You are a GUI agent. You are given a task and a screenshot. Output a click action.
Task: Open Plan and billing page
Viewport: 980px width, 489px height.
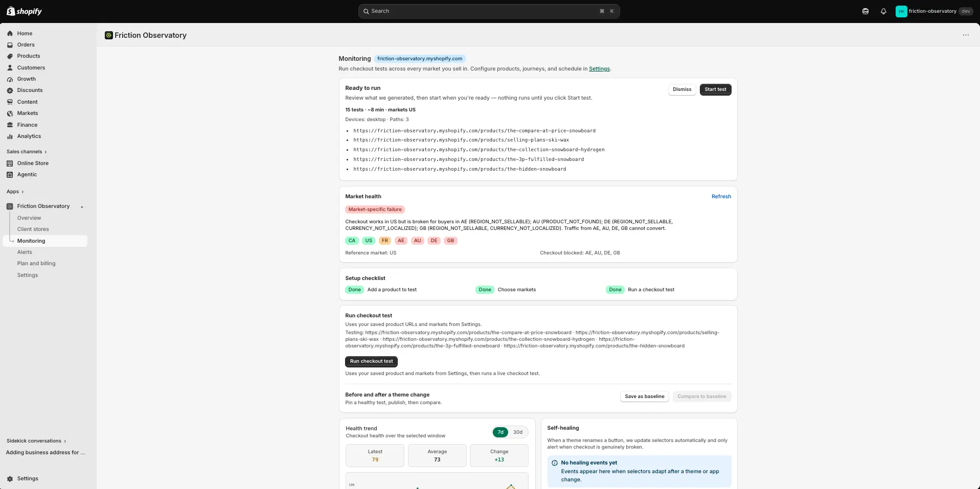coord(36,264)
